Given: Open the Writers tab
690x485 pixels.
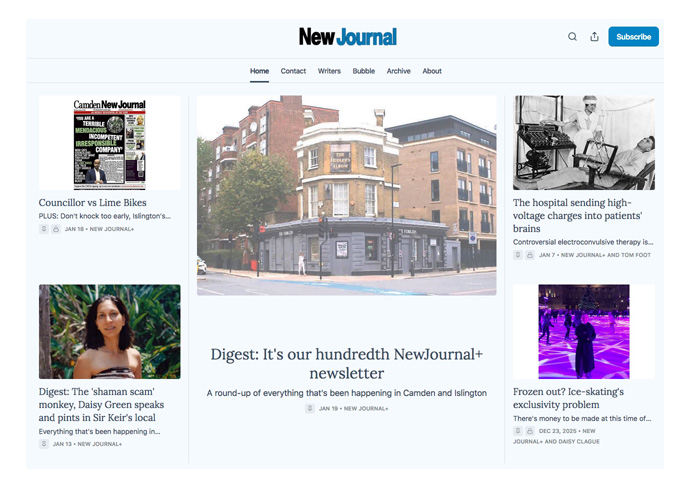Looking at the screenshot, I should tap(329, 71).
